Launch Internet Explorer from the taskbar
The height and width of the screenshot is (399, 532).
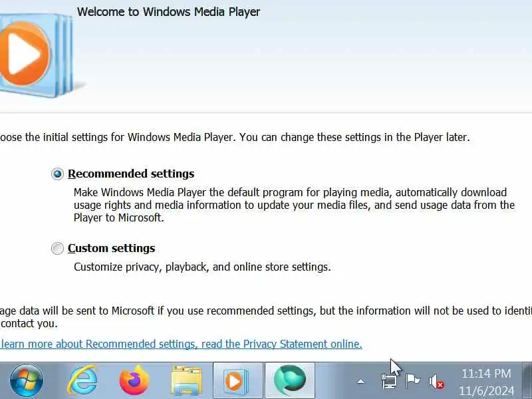[82, 380]
